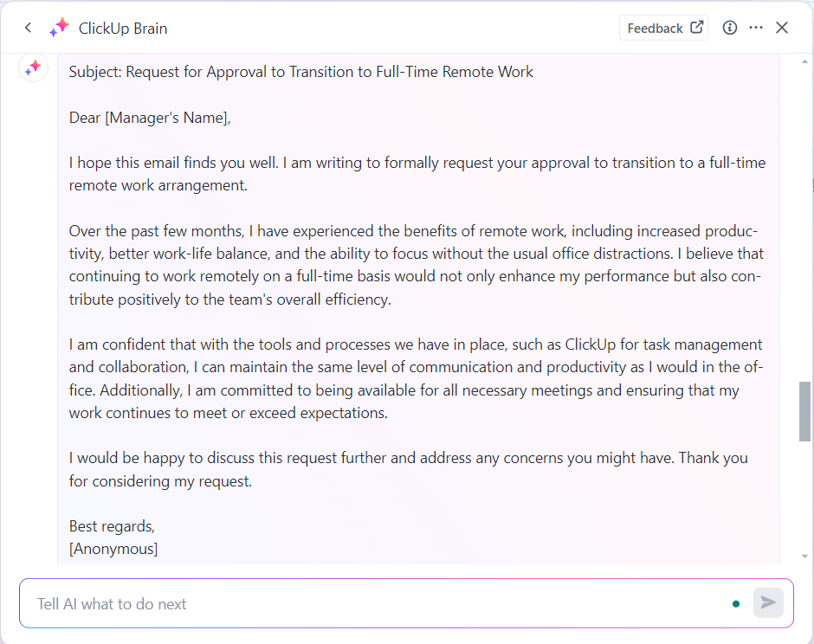
Task: Open the three-dots more options menu
Action: click(x=756, y=28)
